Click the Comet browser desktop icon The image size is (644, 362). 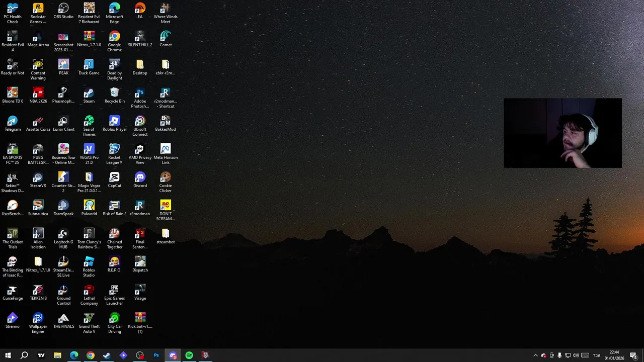pos(166,39)
